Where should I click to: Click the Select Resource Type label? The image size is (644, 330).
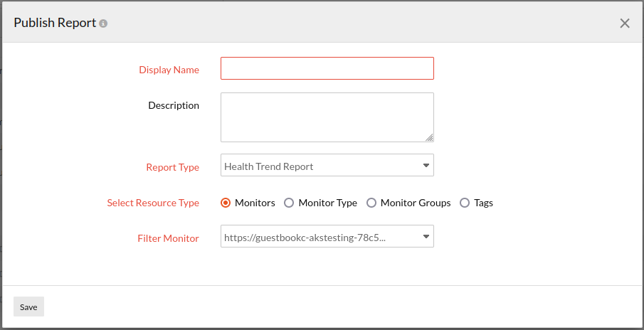click(x=153, y=203)
